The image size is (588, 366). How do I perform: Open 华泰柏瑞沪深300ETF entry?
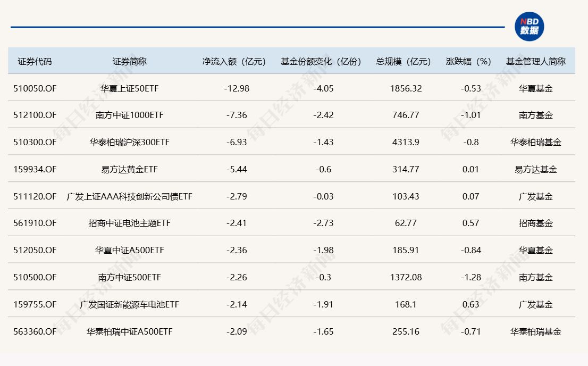(129, 143)
